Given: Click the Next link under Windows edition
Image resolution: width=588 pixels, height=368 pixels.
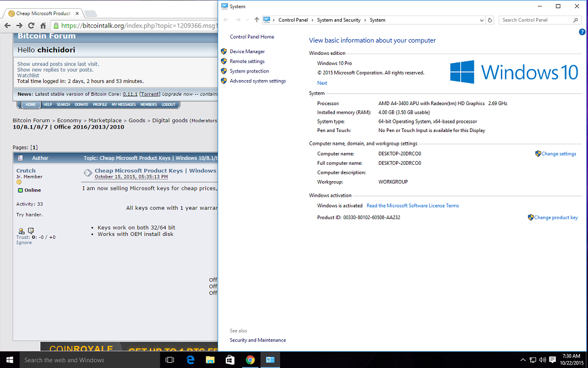Looking at the screenshot, I should click(322, 83).
